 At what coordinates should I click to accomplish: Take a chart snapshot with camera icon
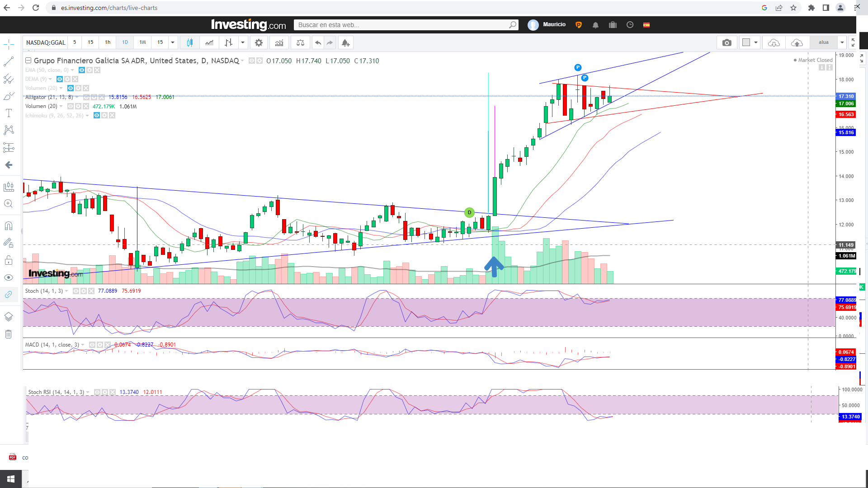pyautogui.click(x=726, y=42)
